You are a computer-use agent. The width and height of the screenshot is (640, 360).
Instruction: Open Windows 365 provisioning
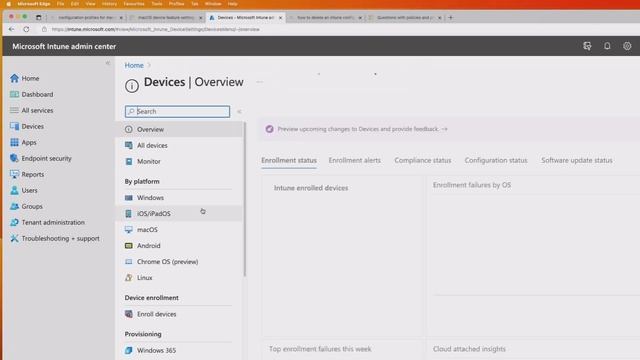tap(180, 351)
